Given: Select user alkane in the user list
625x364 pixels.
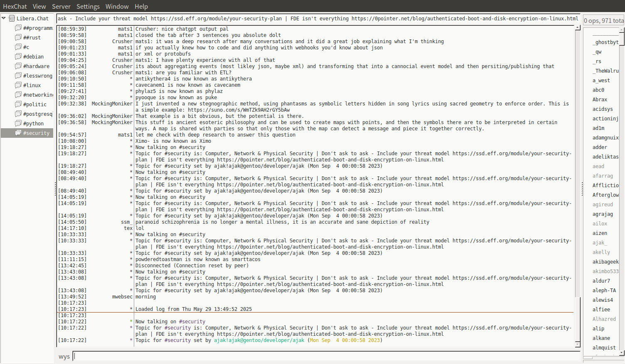Looking at the screenshot, I should (601, 338).
